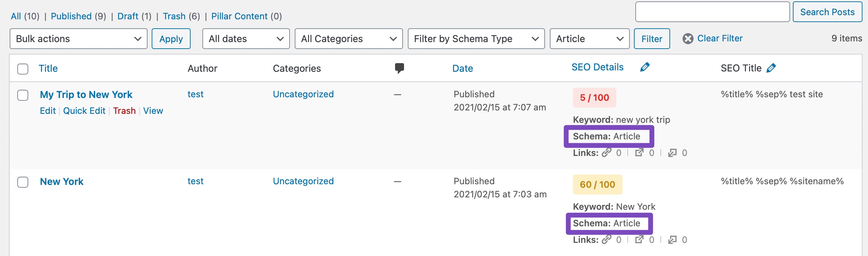
Task: Switch to the Published posts view
Action: (71, 16)
